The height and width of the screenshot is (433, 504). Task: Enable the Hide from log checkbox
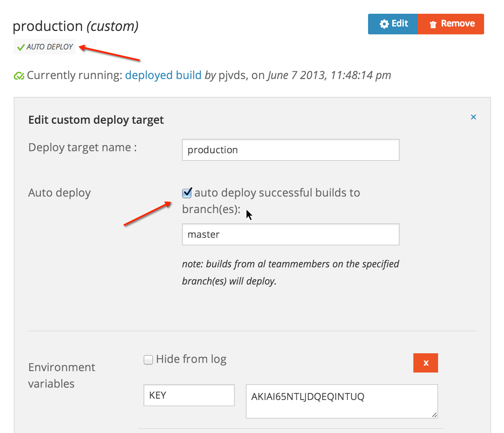(x=148, y=360)
